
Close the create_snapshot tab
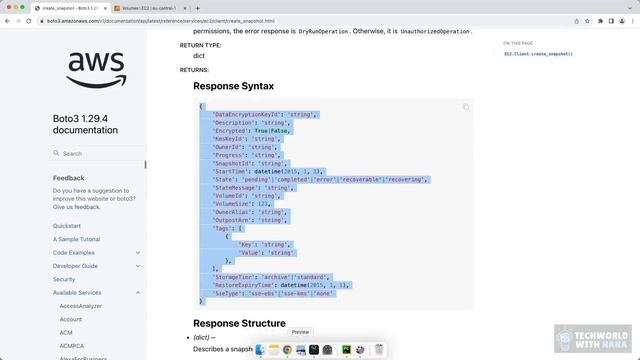click(x=105, y=8)
